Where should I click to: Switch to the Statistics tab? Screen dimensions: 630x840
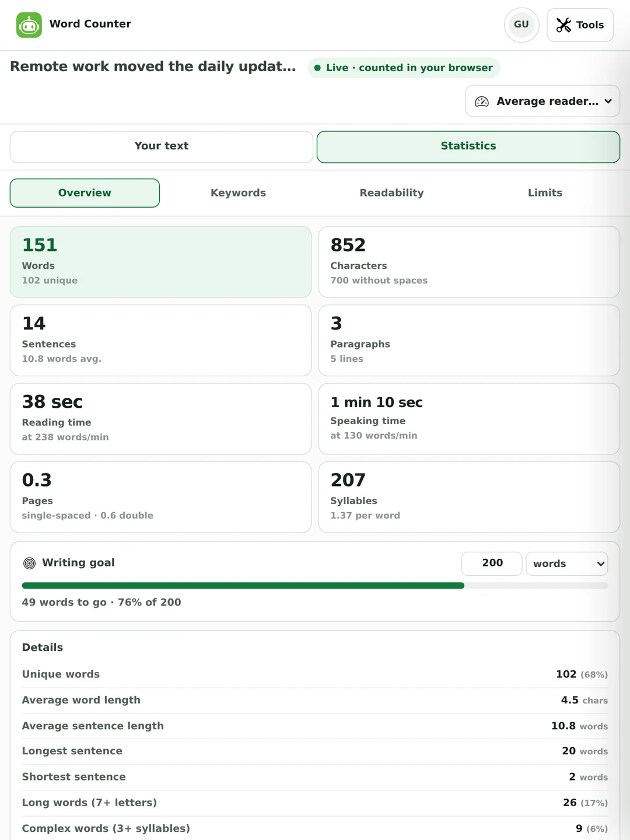468,146
